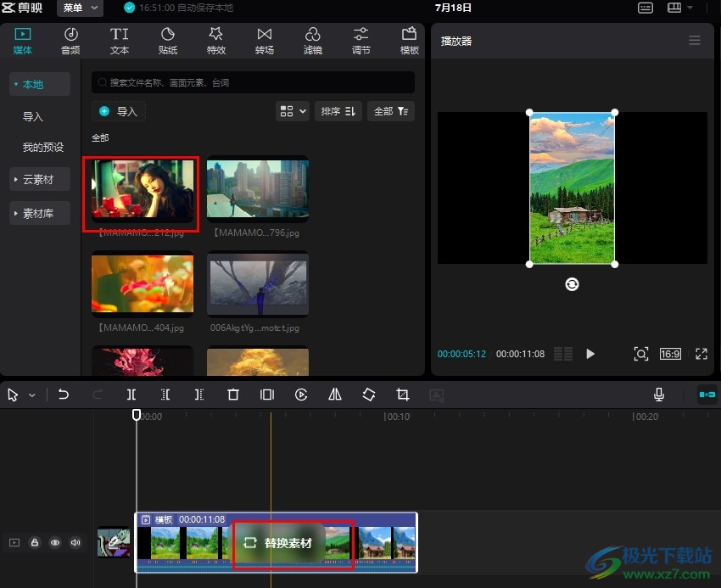Choose the selection pointer tool
The image size is (721, 588).
pos(13,395)
